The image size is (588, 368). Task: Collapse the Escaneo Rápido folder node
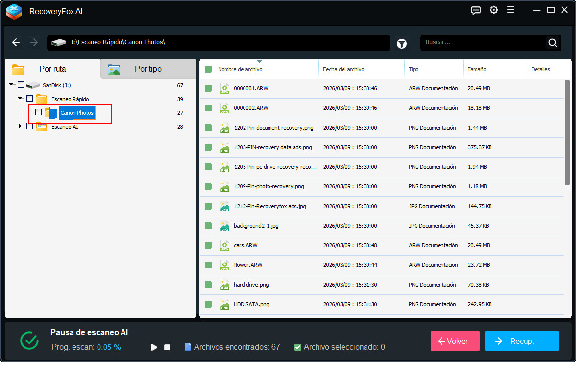point(20,99)
